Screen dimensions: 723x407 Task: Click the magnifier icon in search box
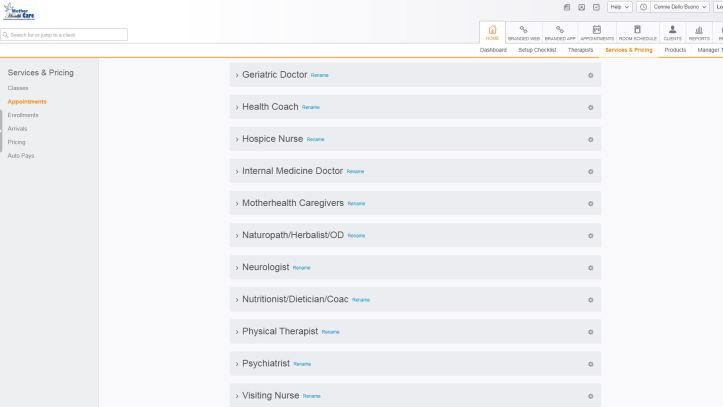[x=6, y=35]
